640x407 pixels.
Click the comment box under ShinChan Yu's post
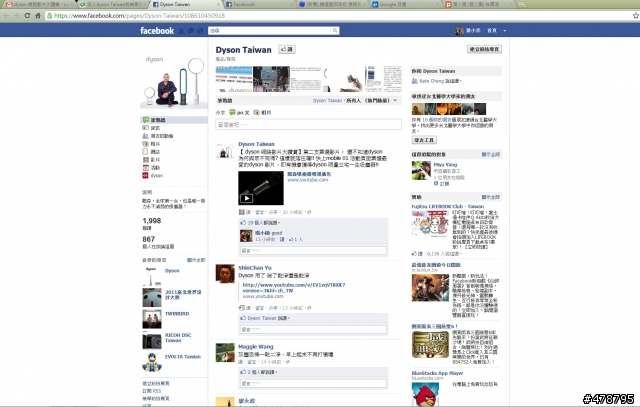[x=313, y=329]
